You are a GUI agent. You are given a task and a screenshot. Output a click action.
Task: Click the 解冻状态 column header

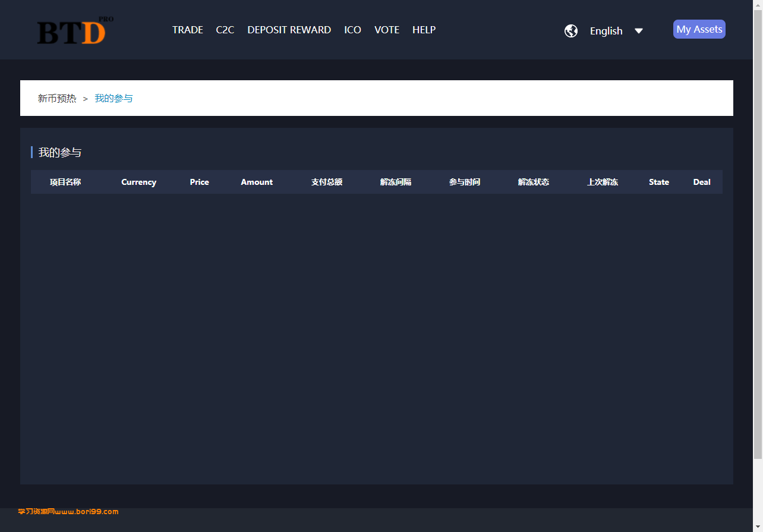tap(534, 182)
